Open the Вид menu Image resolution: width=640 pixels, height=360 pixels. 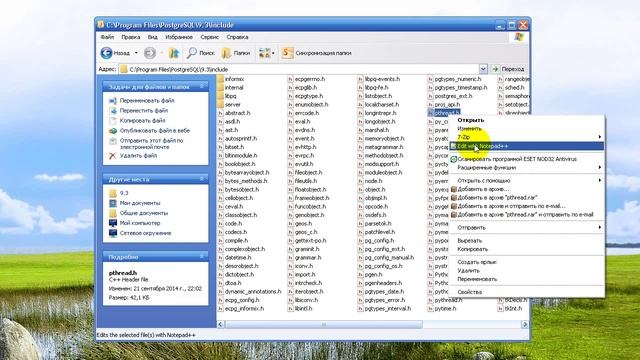coord(153,37)
